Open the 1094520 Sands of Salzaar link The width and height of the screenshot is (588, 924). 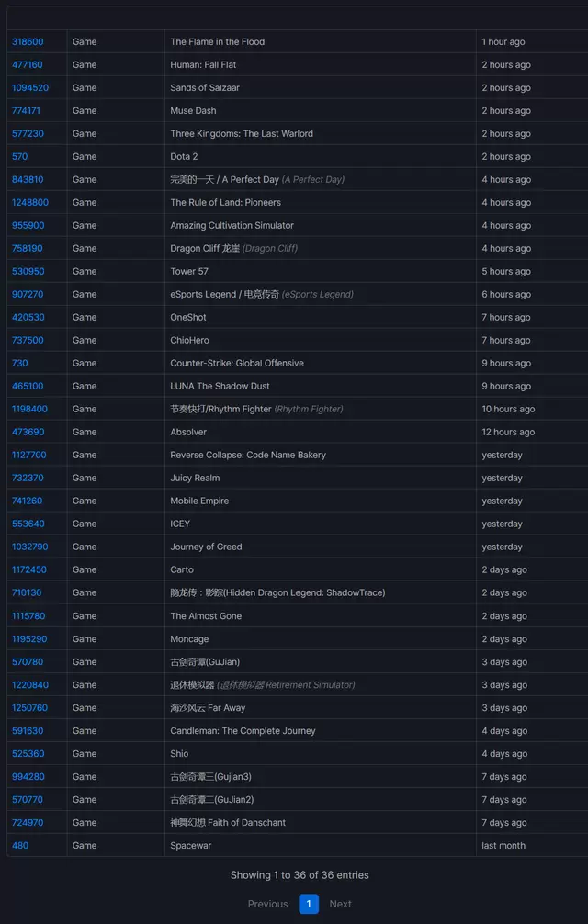[x=30, y=88]
